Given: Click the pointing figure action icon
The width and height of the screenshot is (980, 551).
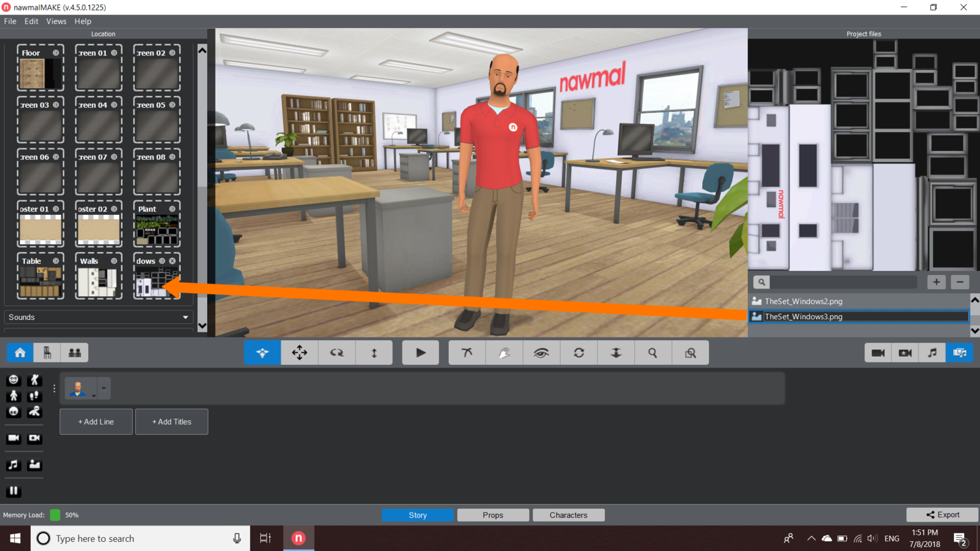Looking at the screenshot, I should tap(35, 411).
